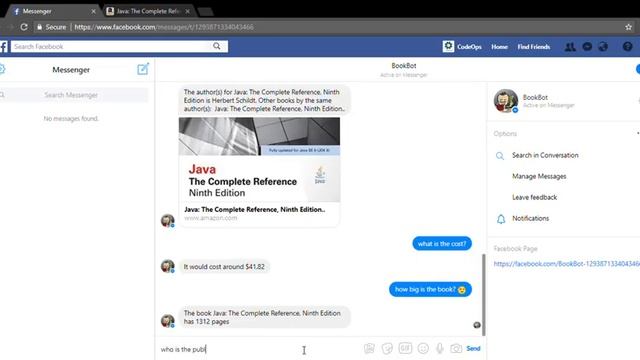Click the conversation scrollbar

coord(484,294)
